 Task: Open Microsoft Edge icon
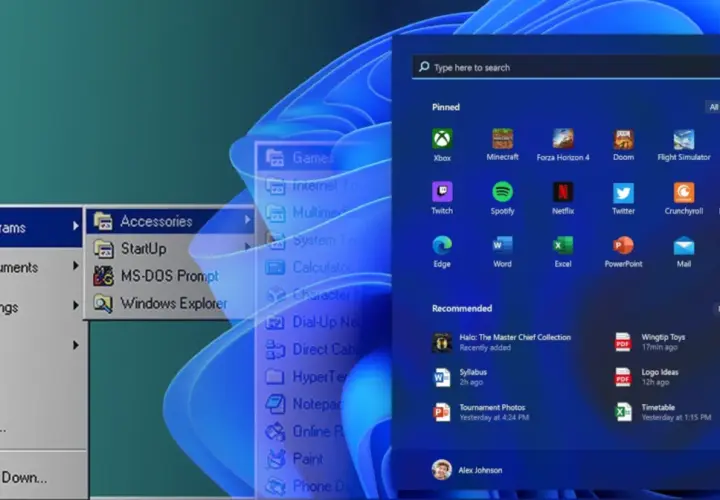(x=442, y=246)
